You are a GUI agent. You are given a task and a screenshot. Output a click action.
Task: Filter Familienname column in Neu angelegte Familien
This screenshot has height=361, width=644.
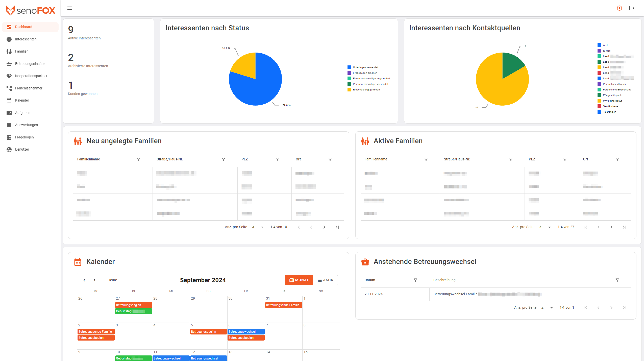[139, 159]
